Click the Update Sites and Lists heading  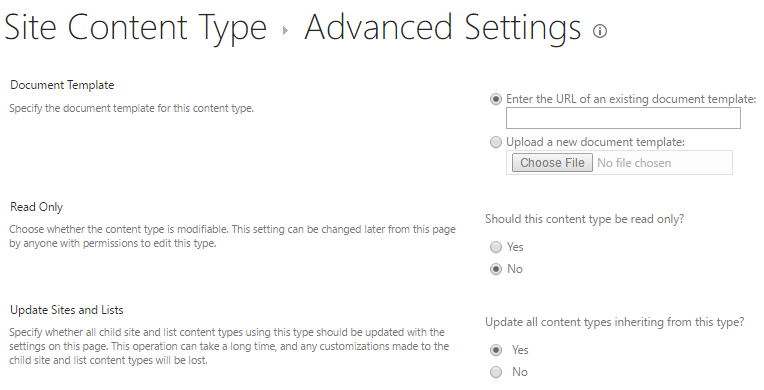pyautogui.click(x=67, y=310)
